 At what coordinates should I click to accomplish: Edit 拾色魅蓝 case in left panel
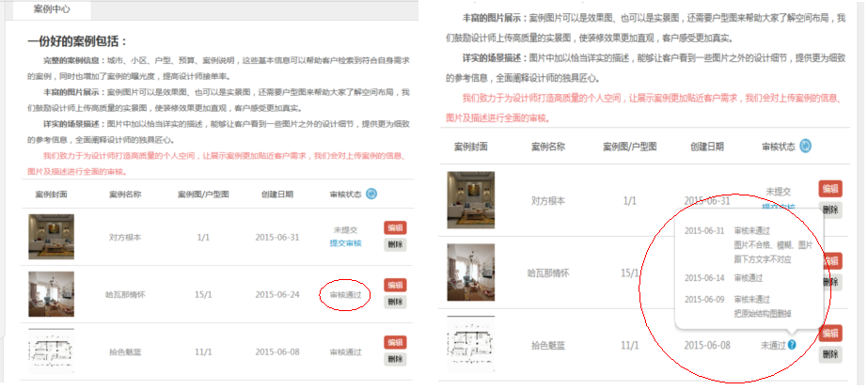396,342
